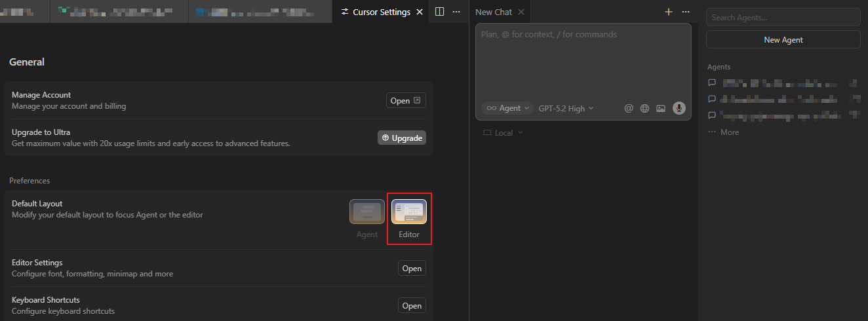Open the editor tab bar ellipsis menu
The height and width of the screenshot is (321, 868).
[456, 12]
